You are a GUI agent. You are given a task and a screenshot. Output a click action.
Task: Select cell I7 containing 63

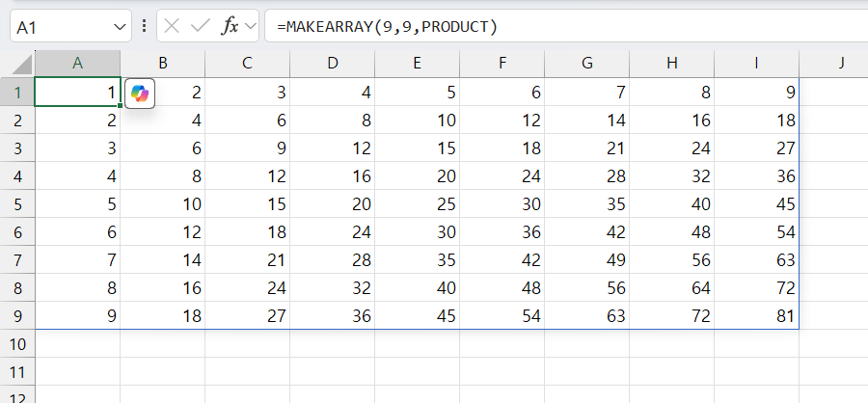pyautogui.click(x=757, y=259)
